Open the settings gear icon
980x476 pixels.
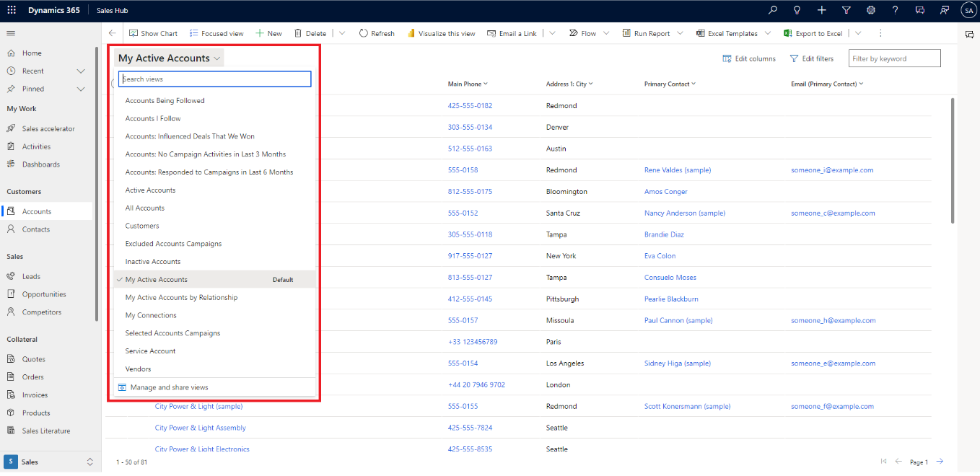point(871,10)
